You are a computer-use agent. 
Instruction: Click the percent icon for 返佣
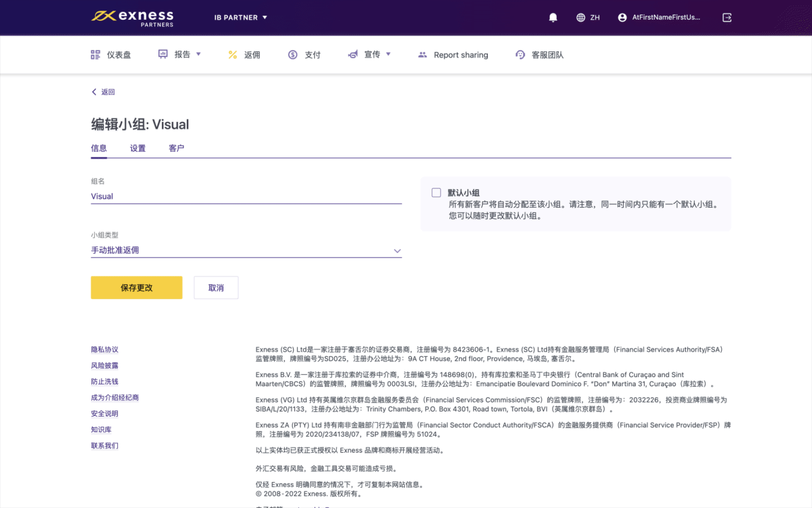click(232, 55)
